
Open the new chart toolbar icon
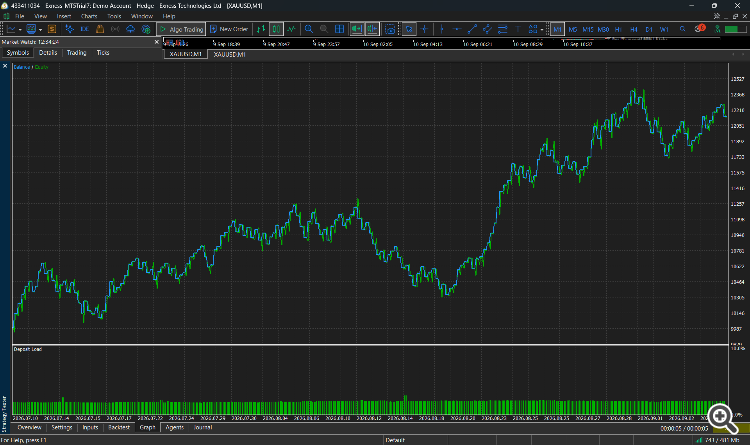(x=11, y=29)
